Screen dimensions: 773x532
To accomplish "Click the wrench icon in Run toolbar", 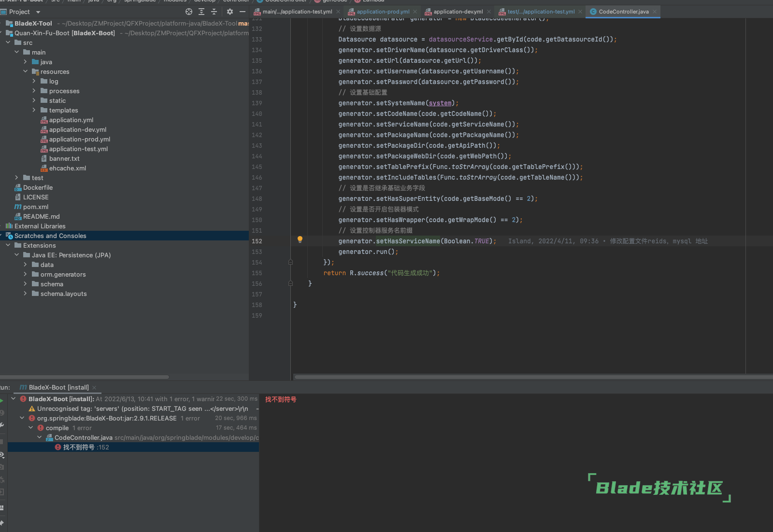I will [x=2, y=425].
